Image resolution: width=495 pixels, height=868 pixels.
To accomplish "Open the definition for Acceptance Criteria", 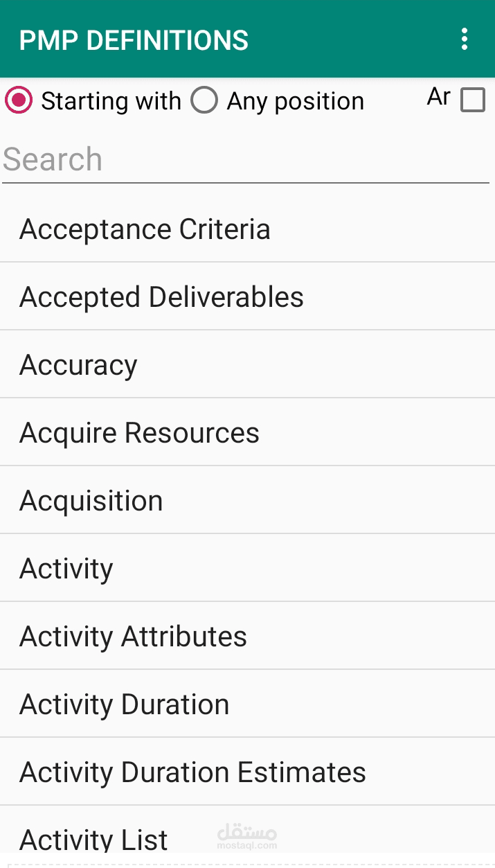I will 145,229.
